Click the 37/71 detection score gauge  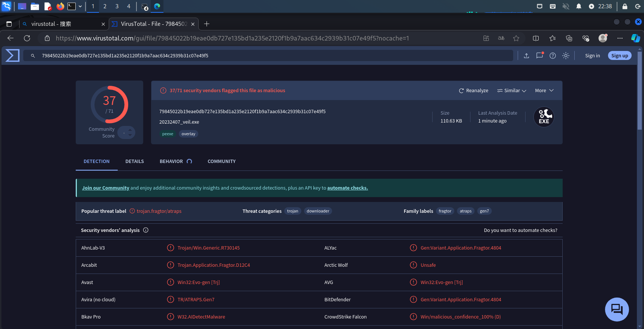[109, 105]
